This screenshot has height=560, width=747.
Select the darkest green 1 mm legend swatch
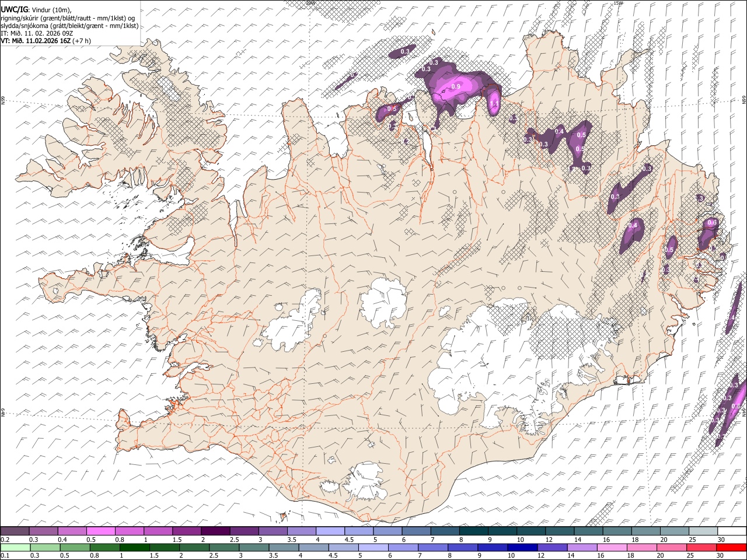(x=134, y=547)
